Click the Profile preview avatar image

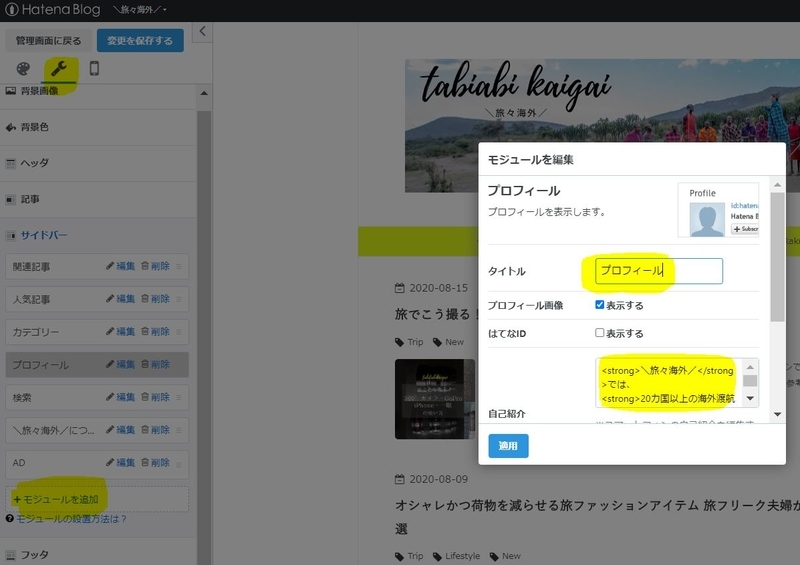pyautogui.click(x=707, y=219)
